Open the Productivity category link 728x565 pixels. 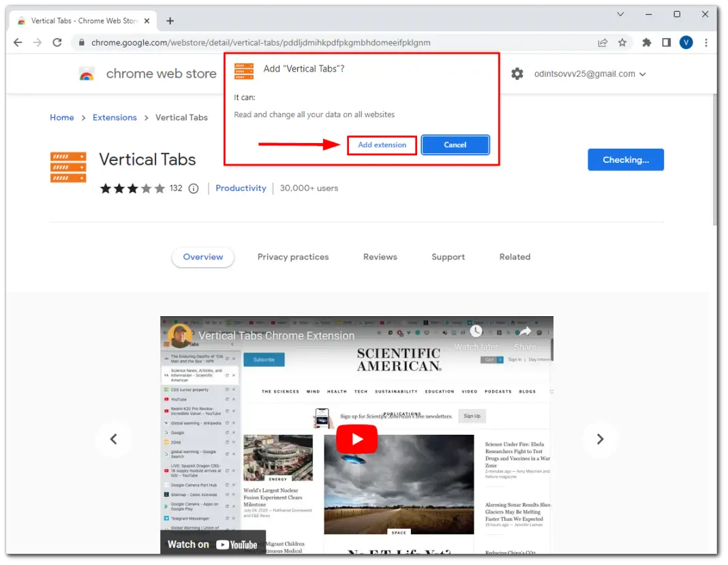[x=241, y=188]
